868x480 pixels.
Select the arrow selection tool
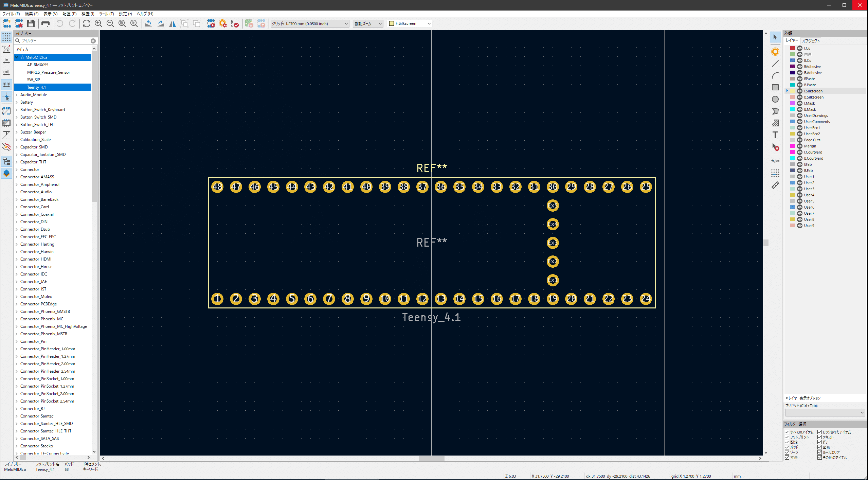775,37
